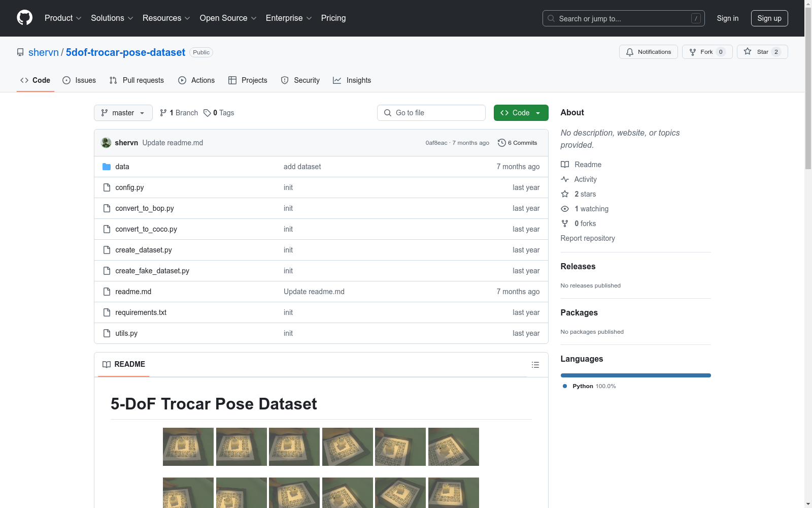The height and width of the screenshot is (508, 812).
Task: Click the Pricing link
Action: coord(333,18)
